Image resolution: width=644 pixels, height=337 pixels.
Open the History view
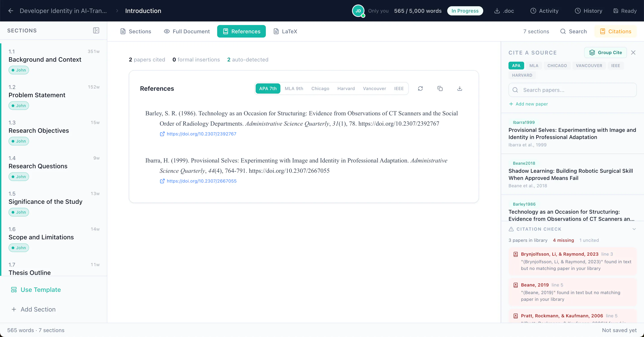point(589,11)
